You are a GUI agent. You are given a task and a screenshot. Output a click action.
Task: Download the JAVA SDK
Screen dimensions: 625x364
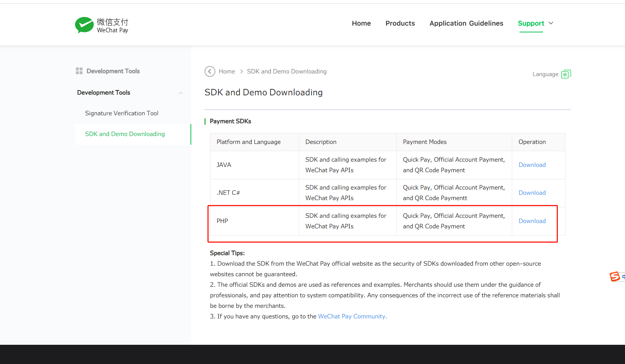click(x=532, y=165)
